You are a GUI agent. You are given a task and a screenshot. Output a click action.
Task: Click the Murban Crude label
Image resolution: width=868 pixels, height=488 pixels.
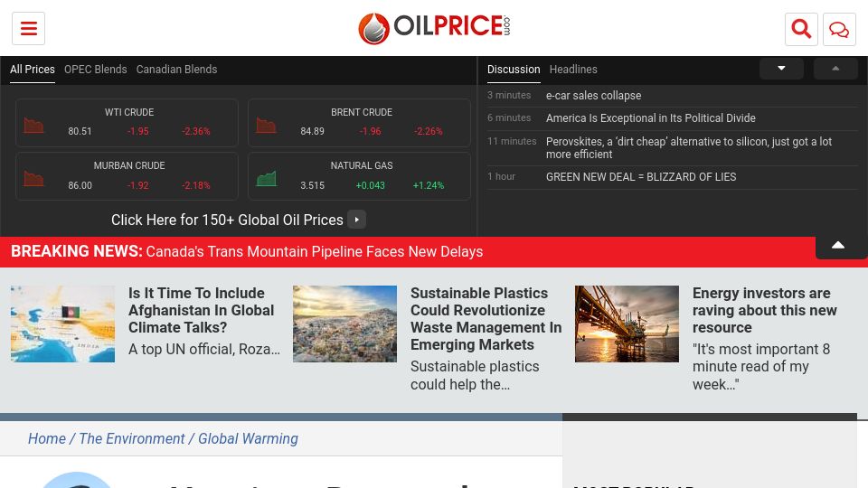(x=129, y=166)
